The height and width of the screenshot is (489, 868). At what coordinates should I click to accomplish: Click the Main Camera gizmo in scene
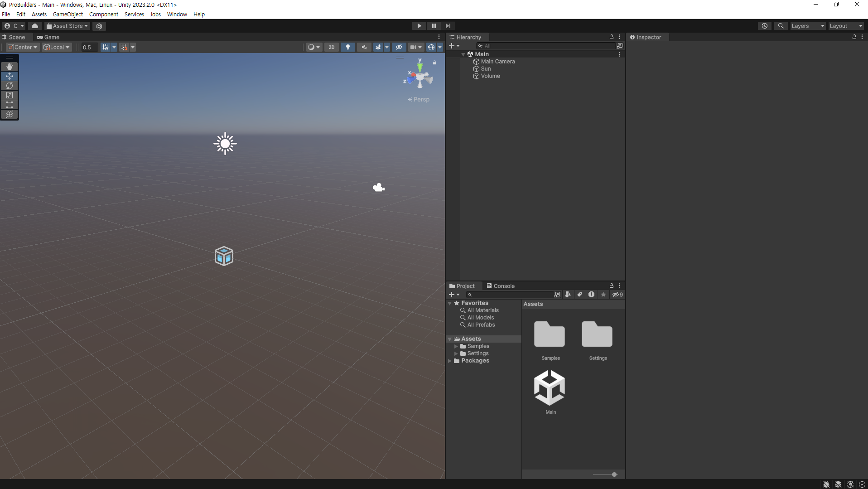(x=378, y=188)
